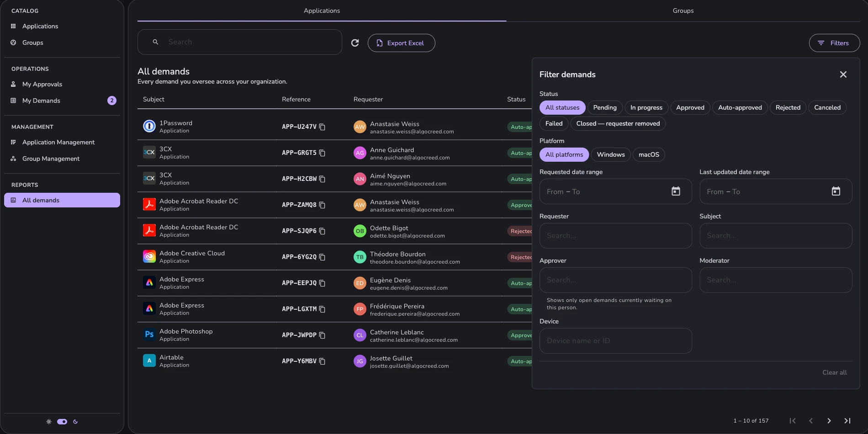Viewport: 868px width, 434px height.
Task: Copy reference APP-SJQP6
Action: [x=322, y=231]
